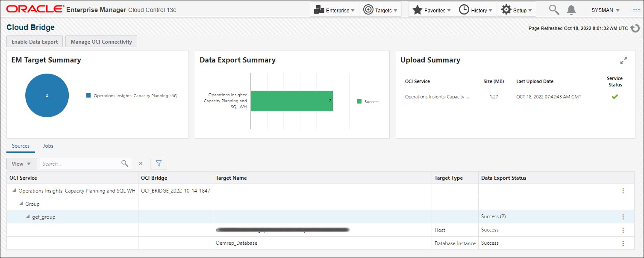
Task: Click Last Upload Date header in Upload Summary
Action: click(535, 81)
